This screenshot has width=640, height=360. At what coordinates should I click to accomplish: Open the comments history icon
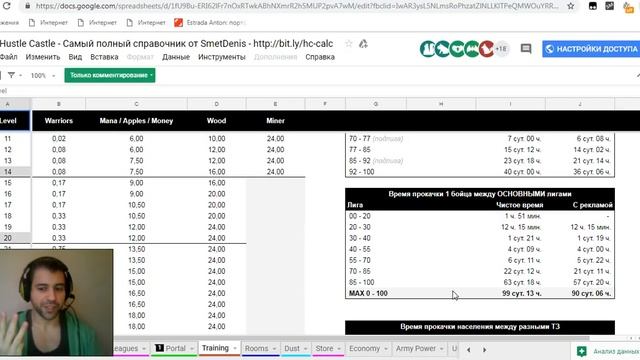point(526,49)
